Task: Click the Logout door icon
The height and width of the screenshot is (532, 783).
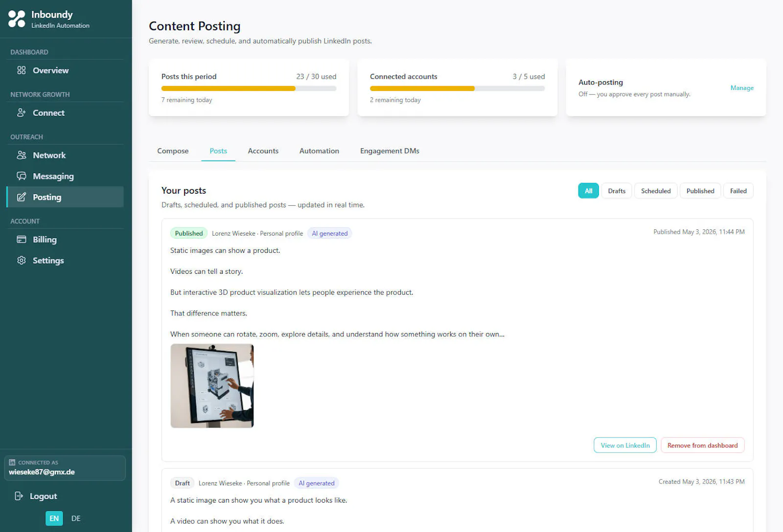Action: point(19,496)
